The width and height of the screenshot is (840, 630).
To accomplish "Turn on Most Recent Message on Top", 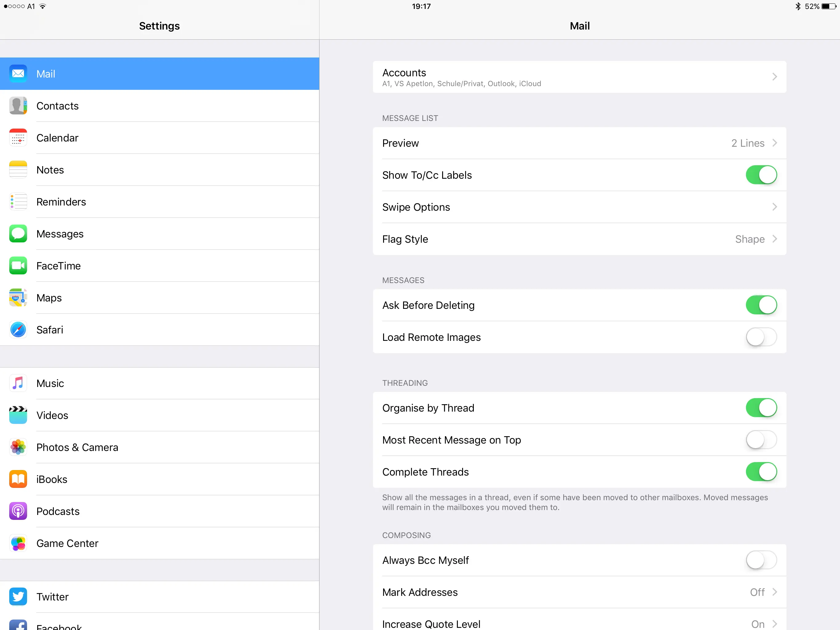I will [x=761, y=440].
